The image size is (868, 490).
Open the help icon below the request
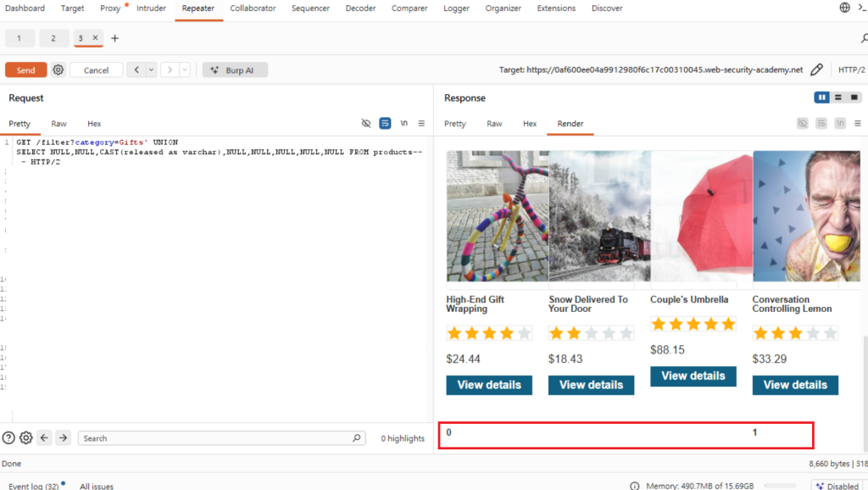[x=8, y=438]
